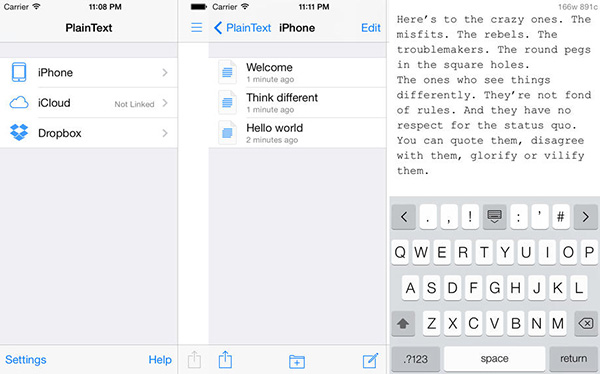Viewport: 600px width, 374px height.
Task: Hide the keyboard with dismiss key
Action: click(494, 217)
